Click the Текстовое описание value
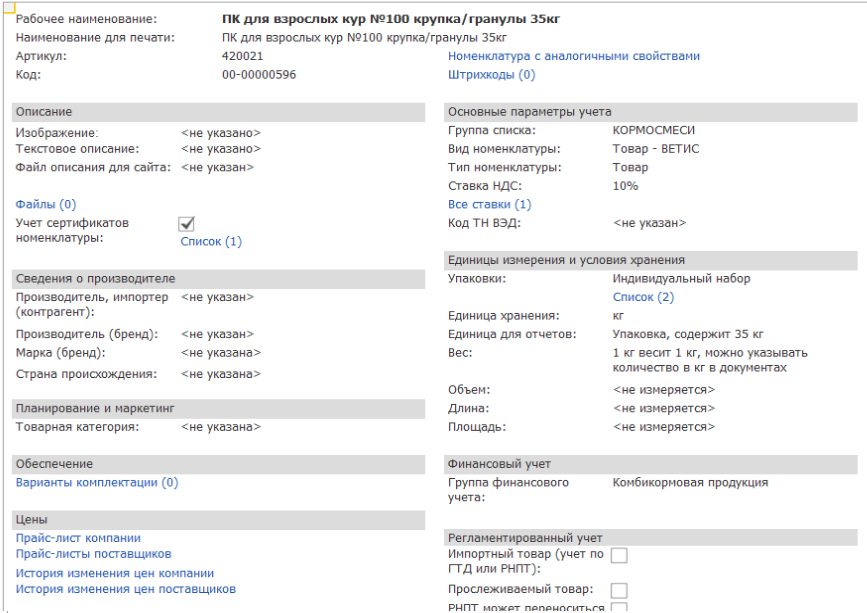867x613 pixels. 220,149
